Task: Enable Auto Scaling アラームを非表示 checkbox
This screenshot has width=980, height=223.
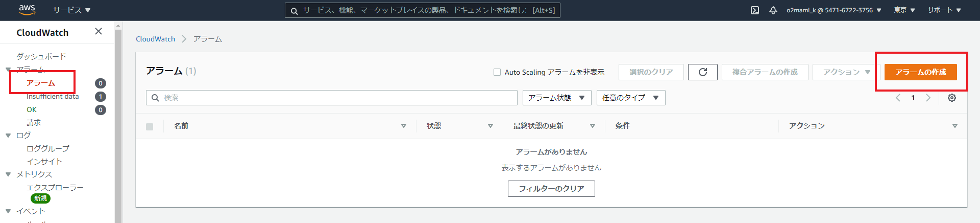Action: click(x=497, y=72)
